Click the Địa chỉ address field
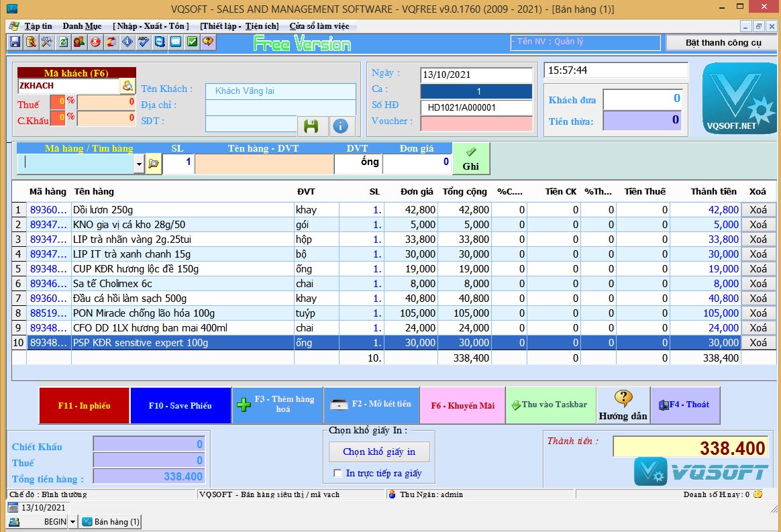781x532 pixels. 280,107
